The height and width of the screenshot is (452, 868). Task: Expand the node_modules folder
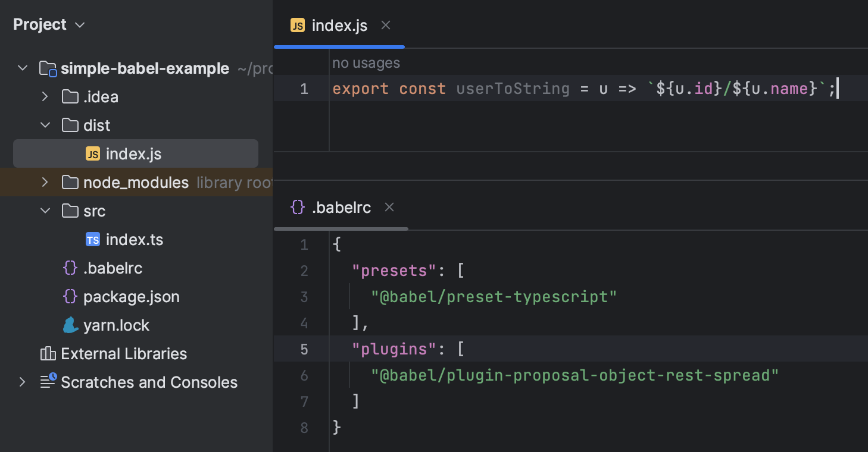tap(45, 182)
